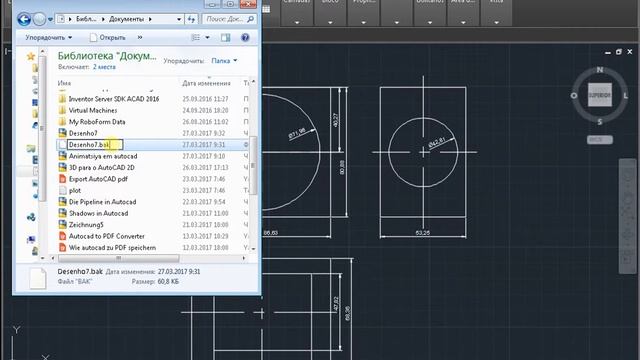
Task: Click the table grid icon left of Camadas
Action: pos(266,9)
